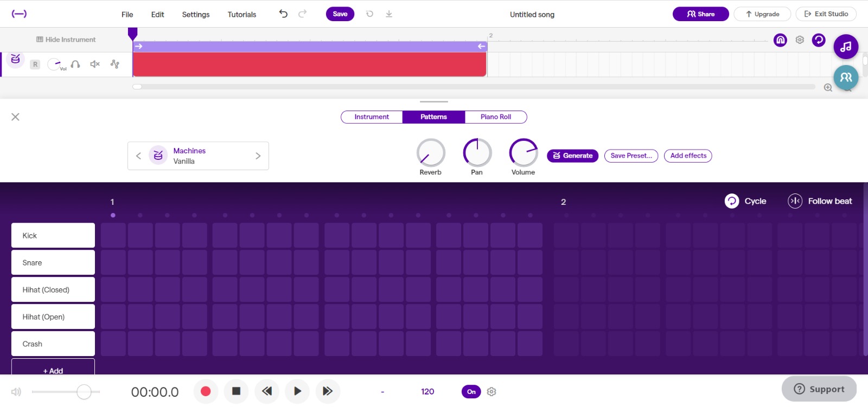Open timeline settings gear icon
Viewport: 868px width, 407px height.
(x=800, y=40)
